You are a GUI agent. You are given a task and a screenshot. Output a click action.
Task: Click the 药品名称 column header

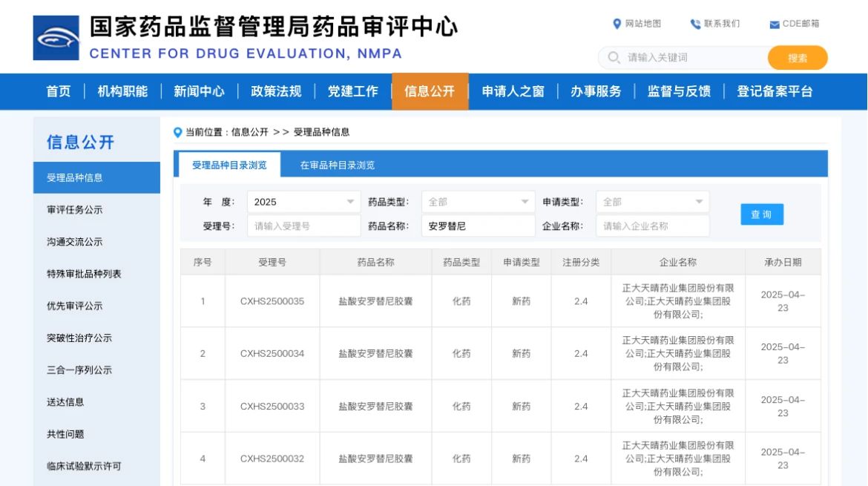pos(376,263)
